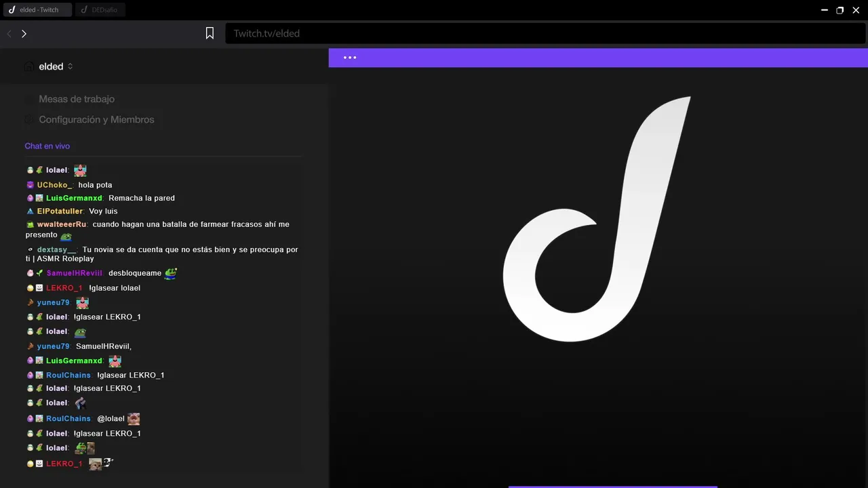Minimize the window
The height and width of the screenshot is (488, 868).
coord(825,10)
